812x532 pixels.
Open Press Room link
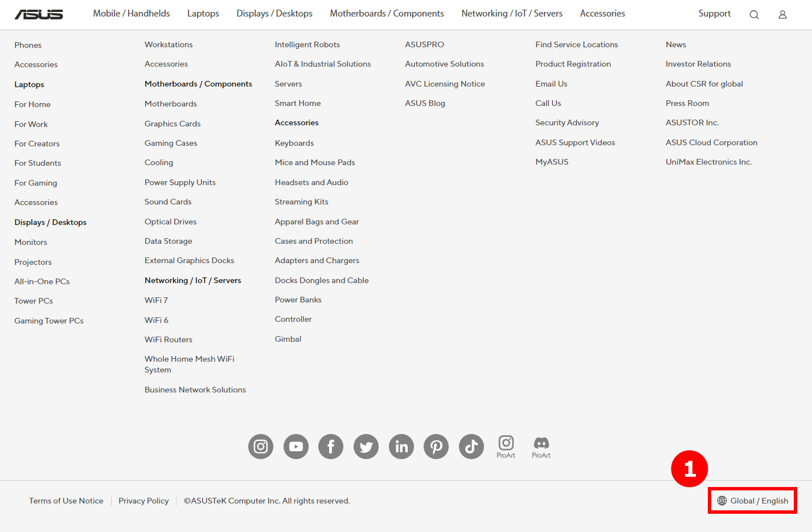pos(687,103)
